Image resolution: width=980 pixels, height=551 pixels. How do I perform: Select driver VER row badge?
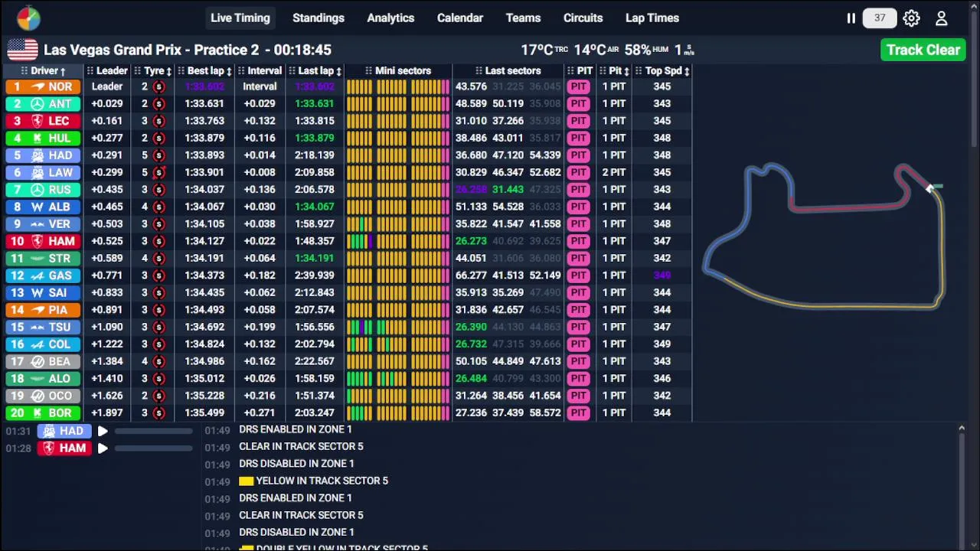[44, 223]
